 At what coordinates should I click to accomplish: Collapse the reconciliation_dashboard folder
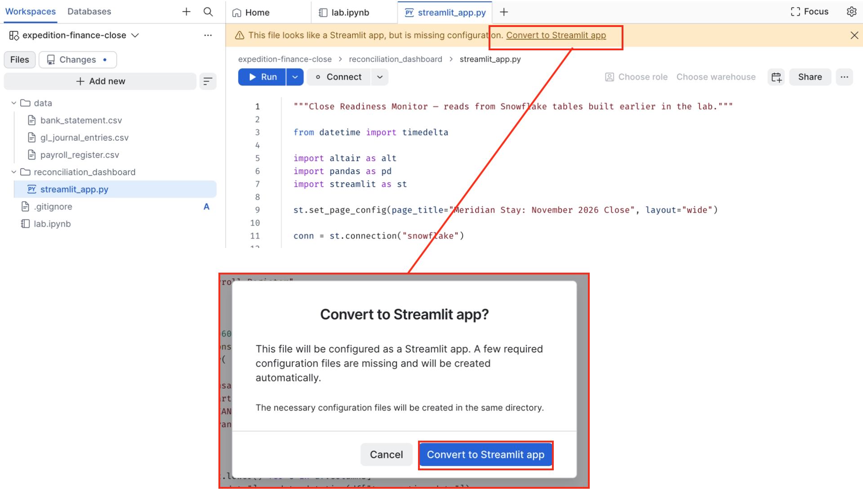coord(13,172)
